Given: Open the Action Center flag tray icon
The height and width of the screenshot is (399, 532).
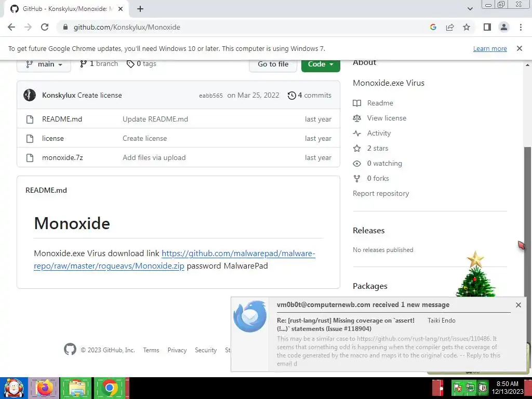Looking at the screenshot, I should [458, 388].
